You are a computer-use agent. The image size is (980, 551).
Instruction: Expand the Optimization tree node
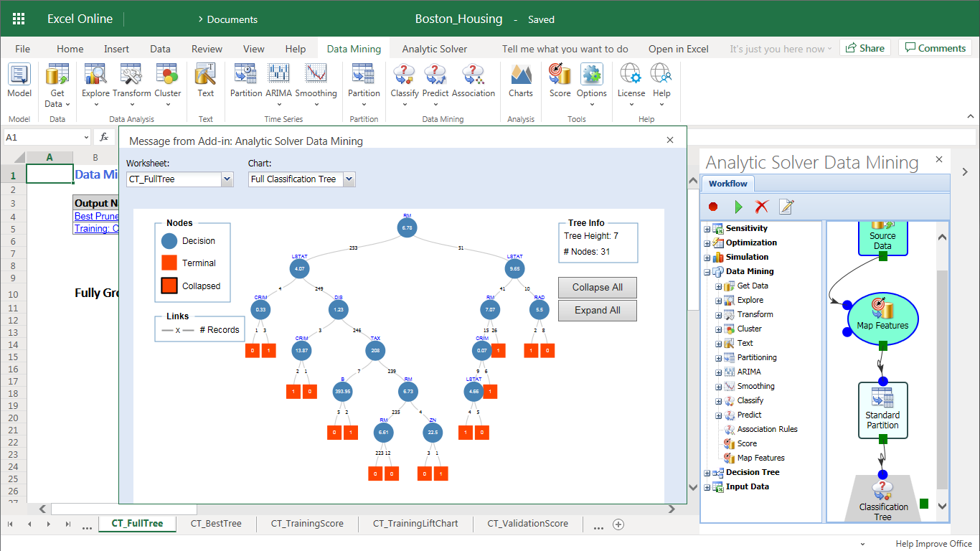click(x=707, y=243)
